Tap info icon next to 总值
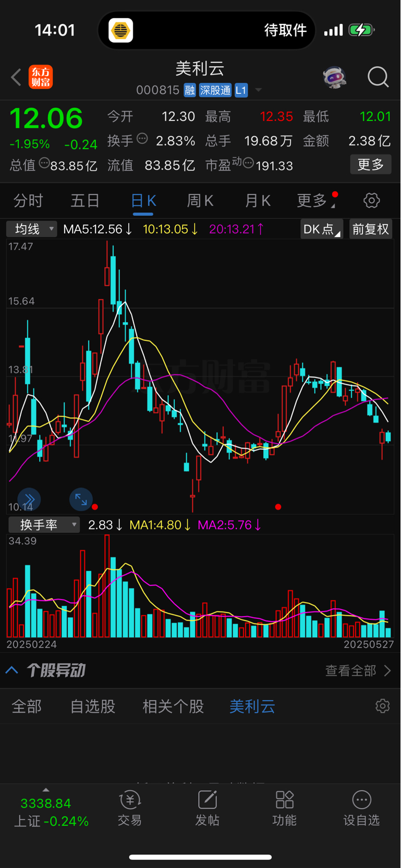The width and height of the screenshot is (401, 868). (44, 163)
